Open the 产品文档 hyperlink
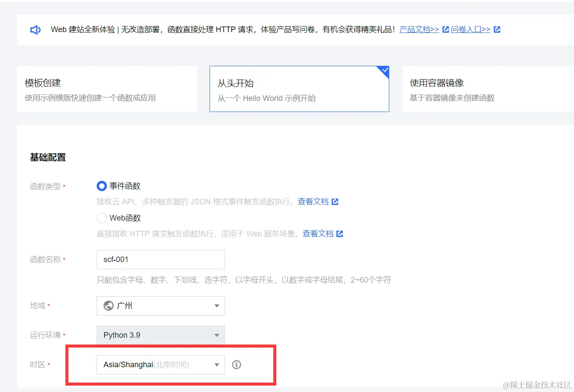The image size is (574, 392). (x=419, y=29)
